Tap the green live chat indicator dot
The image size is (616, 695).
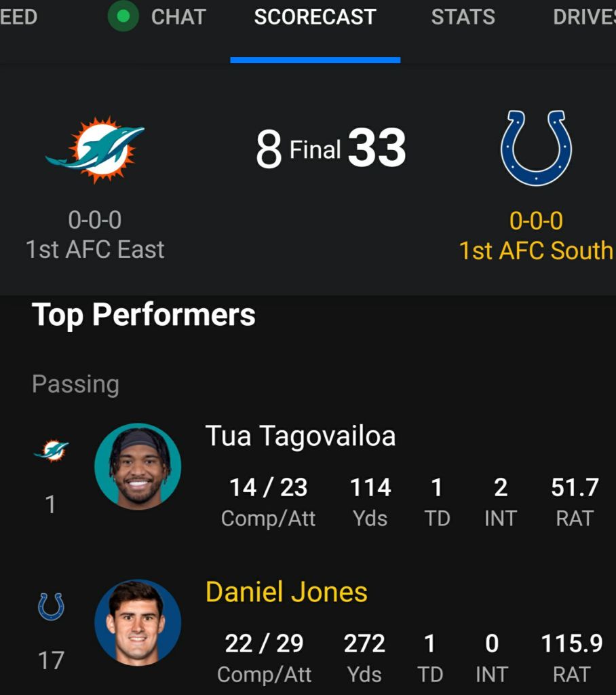coord(123,17)
